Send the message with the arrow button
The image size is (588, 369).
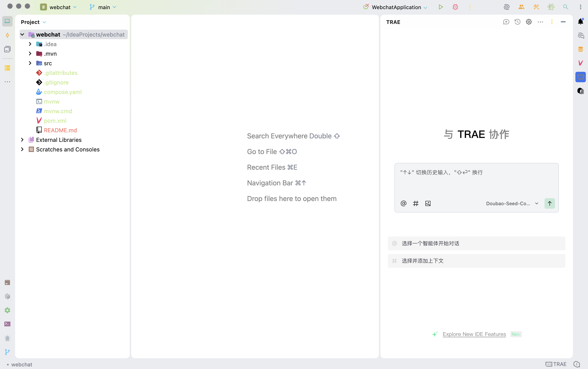(550, 203)
